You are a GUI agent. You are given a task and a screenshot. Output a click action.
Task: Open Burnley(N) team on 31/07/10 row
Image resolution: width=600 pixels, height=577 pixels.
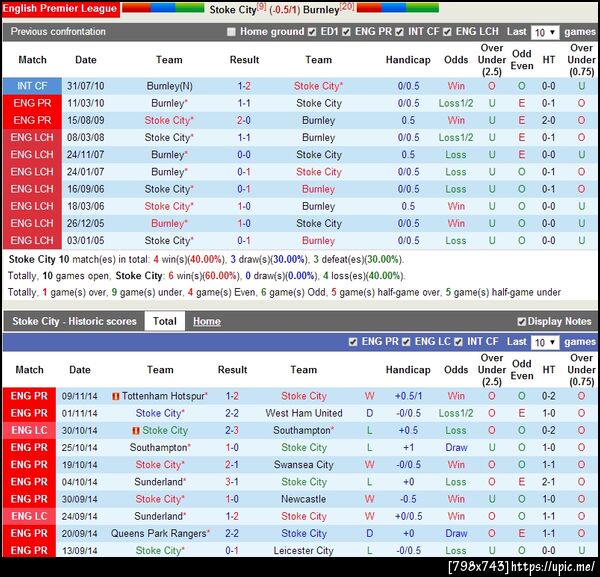[170, 86]
